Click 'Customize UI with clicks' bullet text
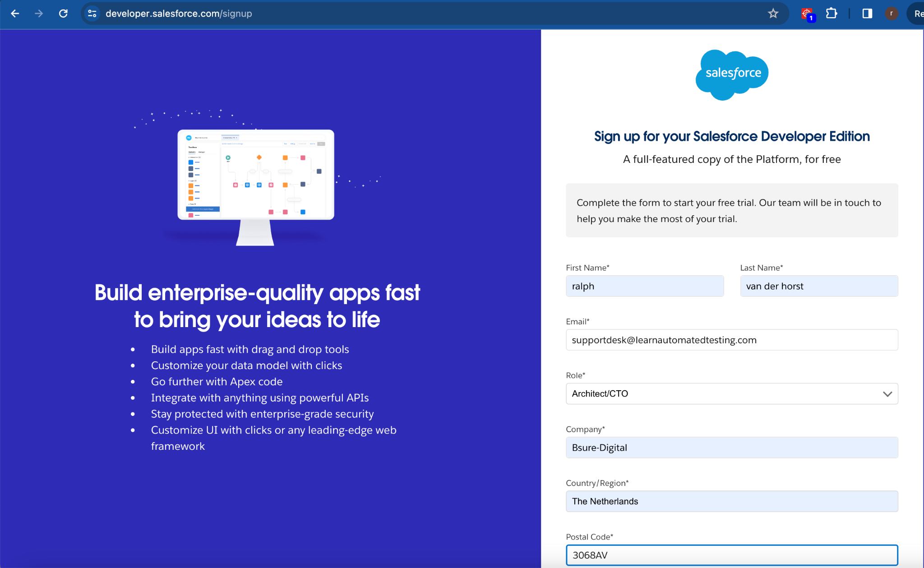Image resolution: width=924 pixels, height=568 pixels. (273, 438)
